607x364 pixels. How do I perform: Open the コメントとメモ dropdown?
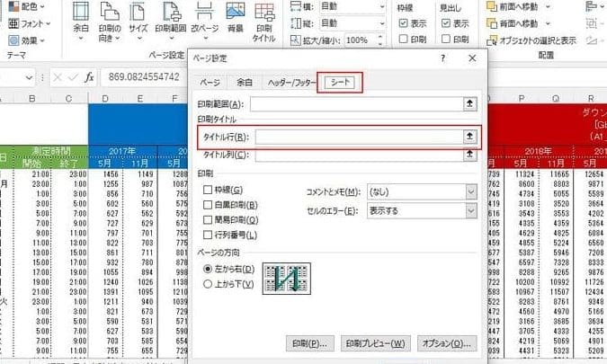pyautogui.click(x=420, y=192)
